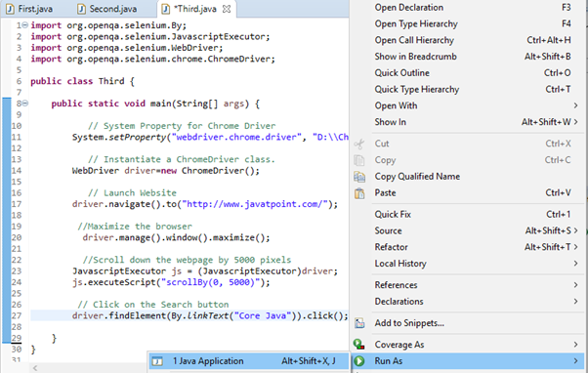588x373 pixels.
Task: Expand the Show In submenu arrow
Action: (x=575, y=122)
